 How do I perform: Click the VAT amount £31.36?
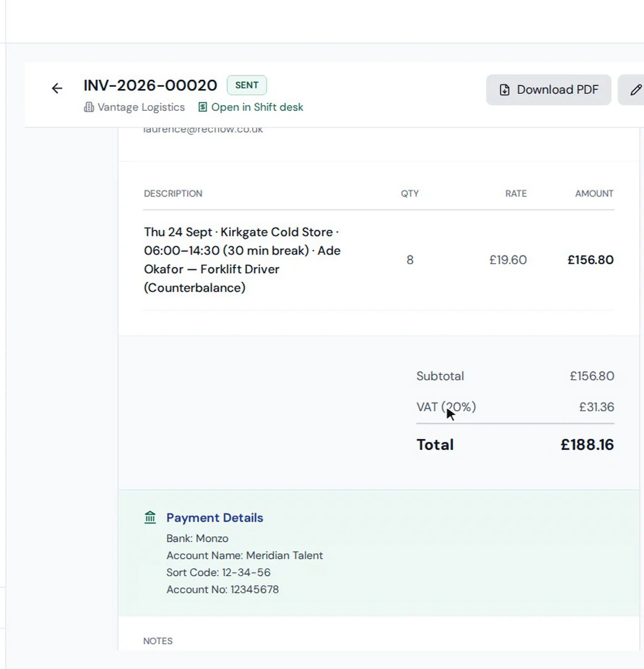[597, 407]
